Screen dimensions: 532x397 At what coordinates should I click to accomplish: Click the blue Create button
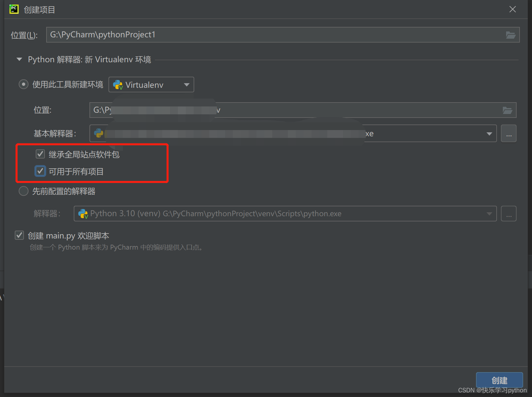tap(499, 380)
